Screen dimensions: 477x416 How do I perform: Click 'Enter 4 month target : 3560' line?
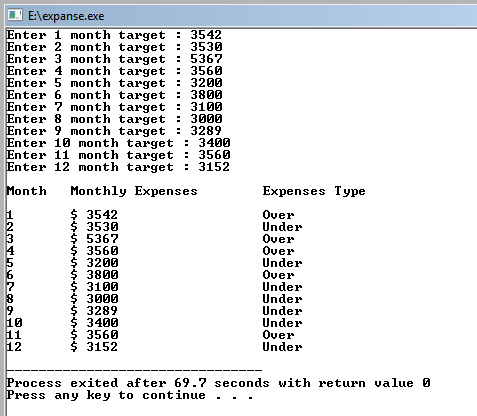[114, 71]
